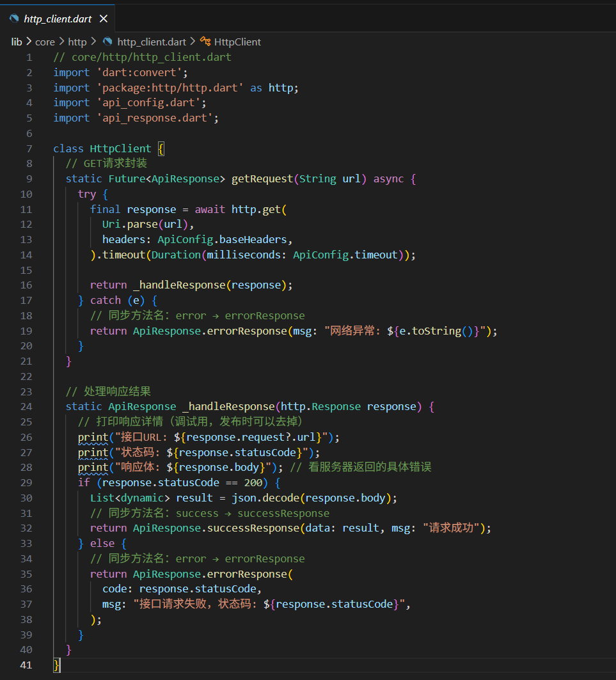Click print statement with 响应体

click(180, 468)
